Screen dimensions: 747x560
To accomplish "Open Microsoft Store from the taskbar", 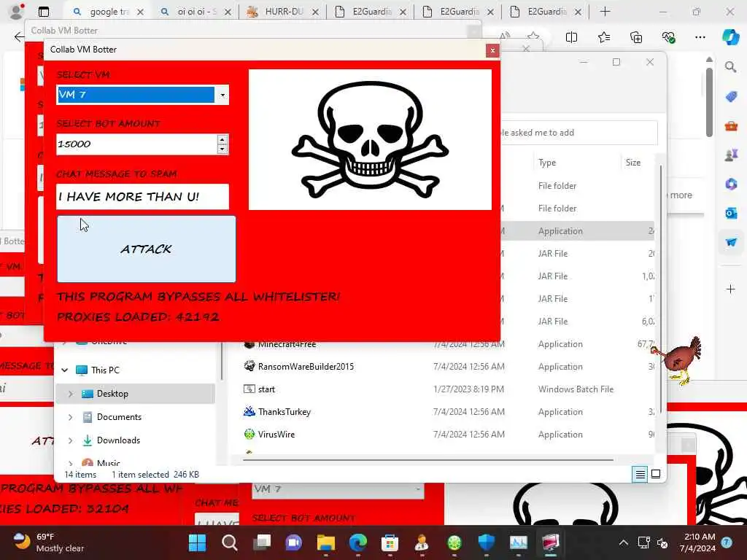I will 390,542.
